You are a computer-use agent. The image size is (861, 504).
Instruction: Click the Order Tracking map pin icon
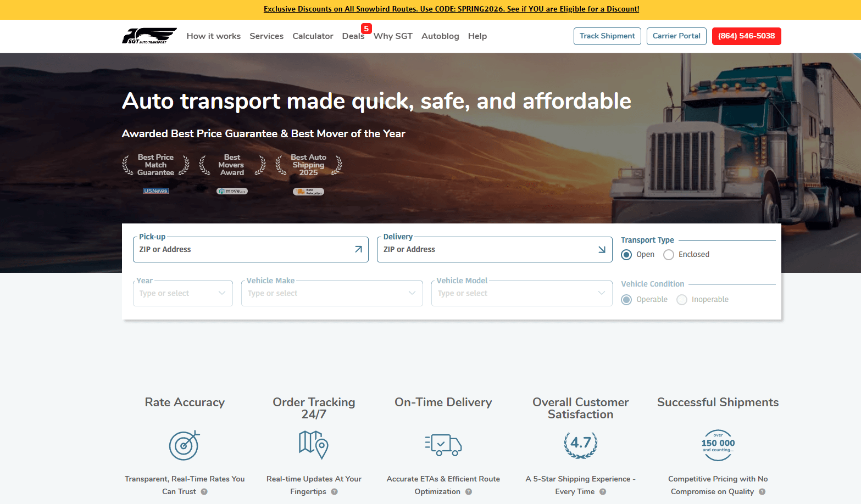tap(313, 444)
